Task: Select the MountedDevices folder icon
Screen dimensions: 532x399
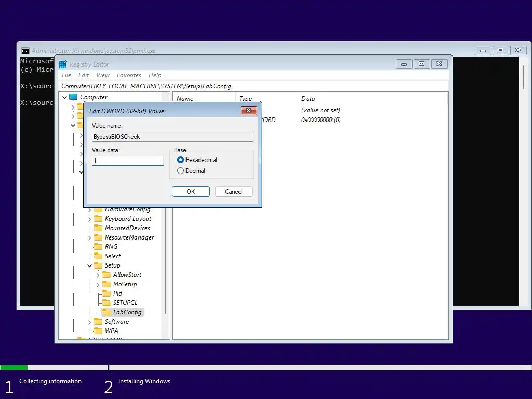Action: tap(98, 228)
